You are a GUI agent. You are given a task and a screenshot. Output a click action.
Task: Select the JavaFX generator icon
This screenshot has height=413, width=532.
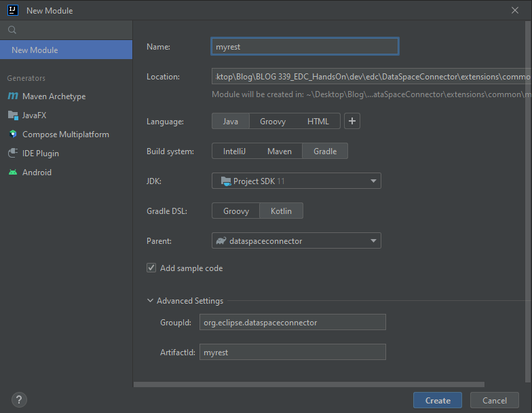pos(13,115)
